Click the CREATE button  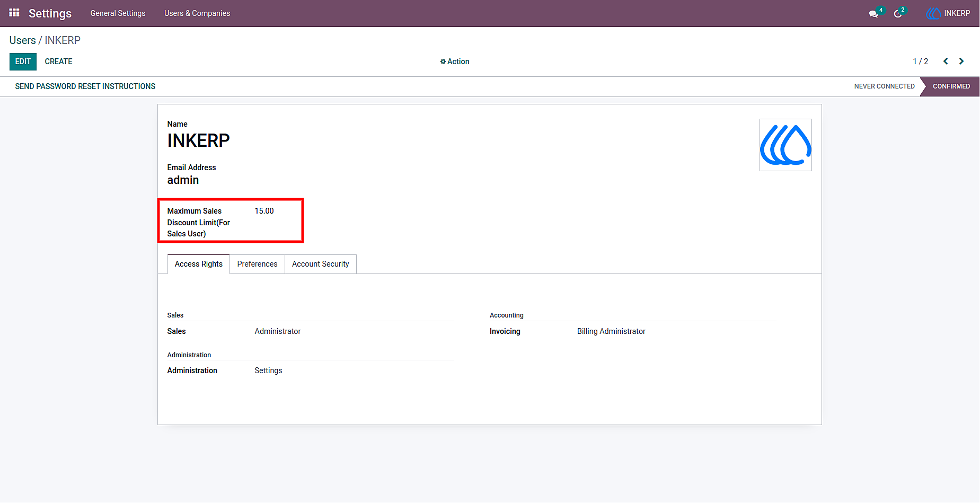[58, 61]
